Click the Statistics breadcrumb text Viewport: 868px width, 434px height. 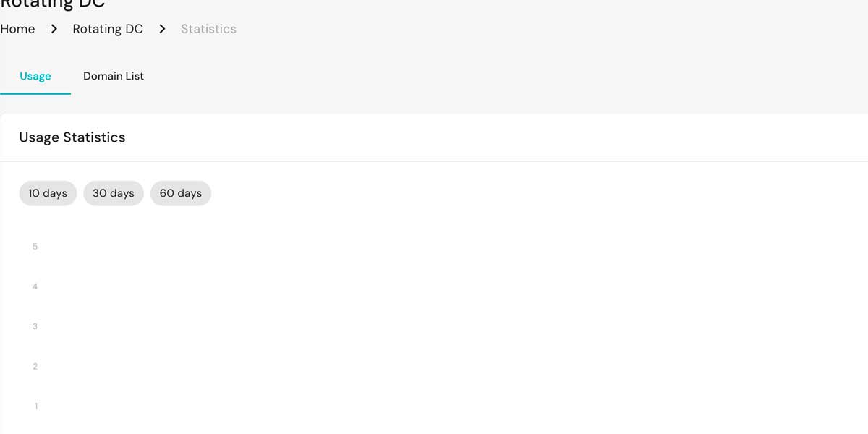[x=208, y=29]
